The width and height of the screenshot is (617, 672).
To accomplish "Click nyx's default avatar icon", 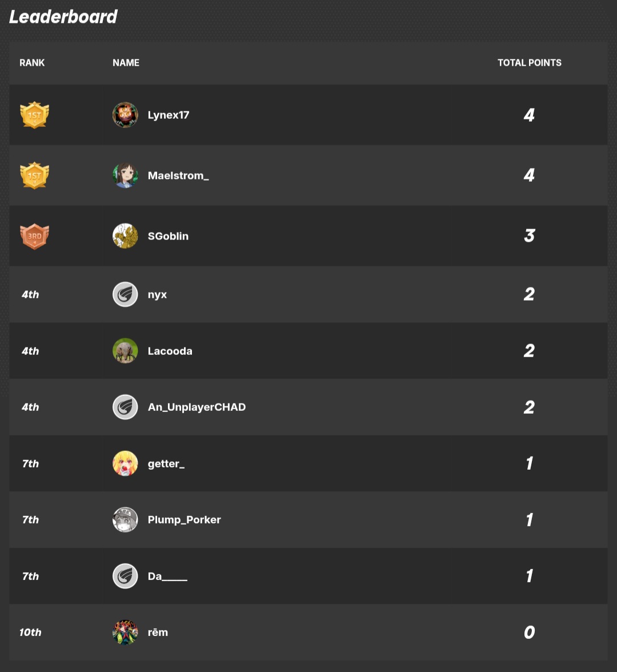I will click(x=125, y=294).
